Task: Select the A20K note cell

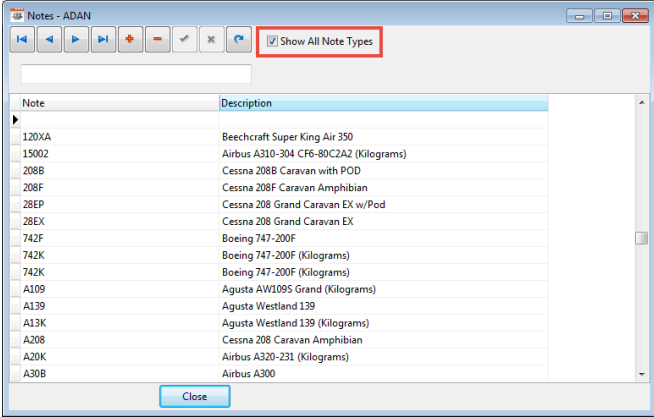Action: [120, 357]
